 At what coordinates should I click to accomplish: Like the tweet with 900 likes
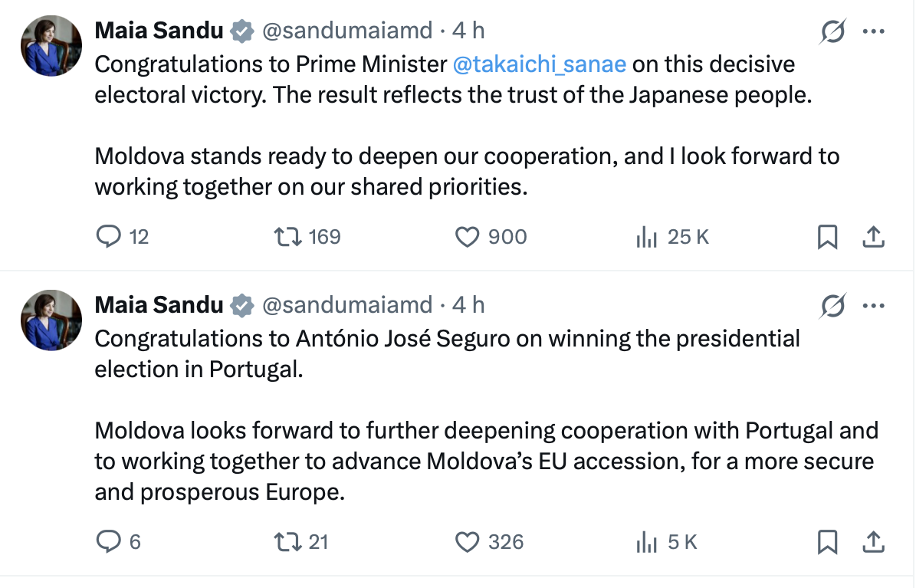tap(467, 237)
